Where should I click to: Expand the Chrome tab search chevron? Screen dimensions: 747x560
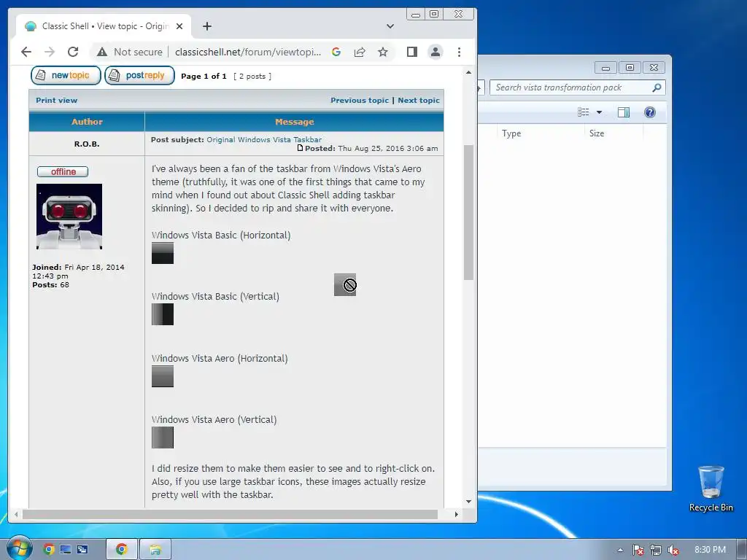pos(390,26)
